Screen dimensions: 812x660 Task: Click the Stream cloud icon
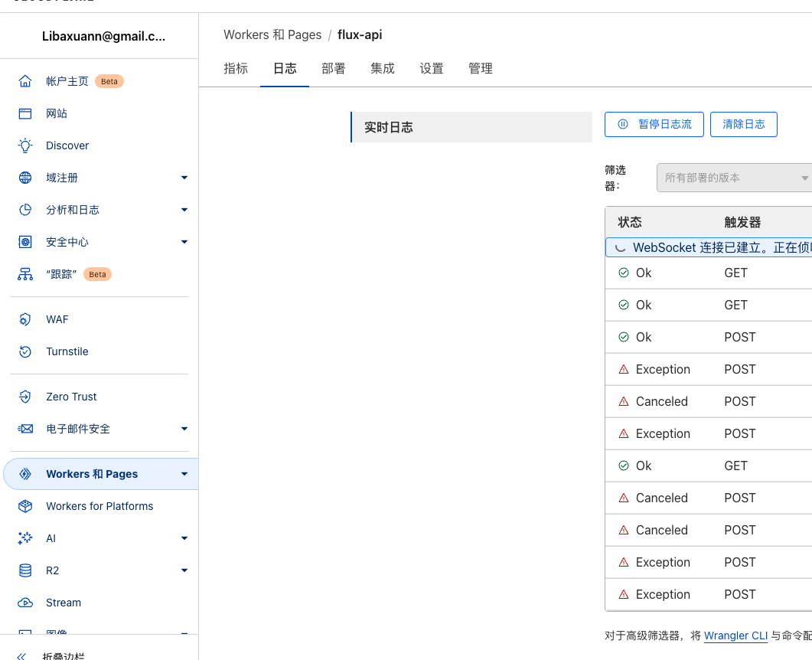click(x=25, y=603)
